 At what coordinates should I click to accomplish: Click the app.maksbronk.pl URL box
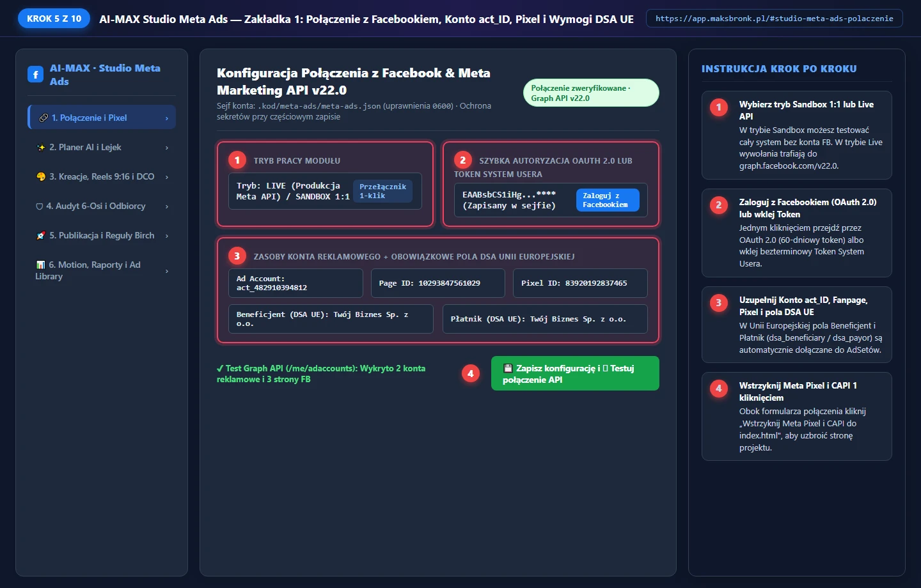point(775,19)
